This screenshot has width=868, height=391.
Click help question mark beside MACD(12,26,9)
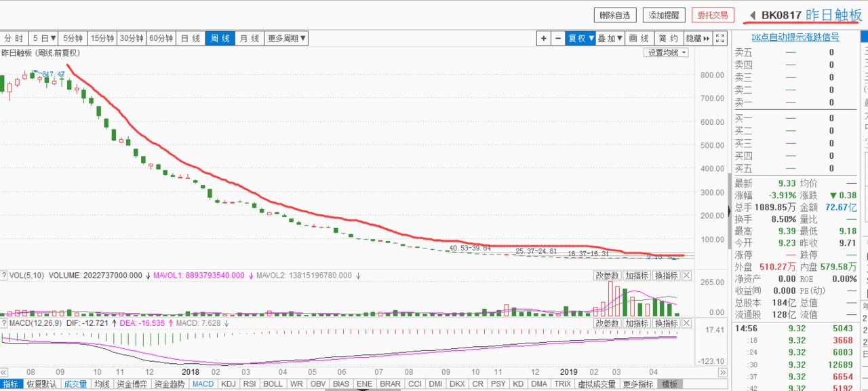coord(4,324)
